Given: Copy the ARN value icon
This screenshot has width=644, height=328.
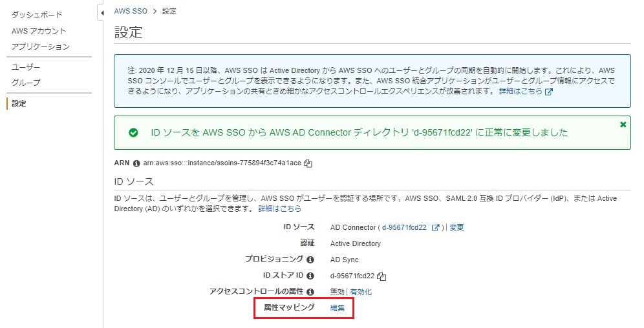Looking at the screenshot, I should [x=308, y=163].
